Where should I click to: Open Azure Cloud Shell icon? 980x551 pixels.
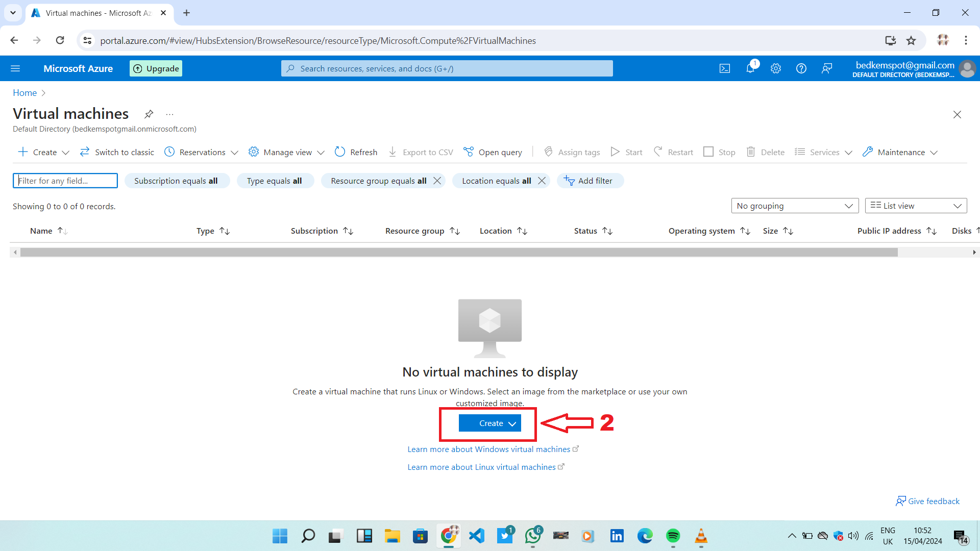[x=725, y=68]
